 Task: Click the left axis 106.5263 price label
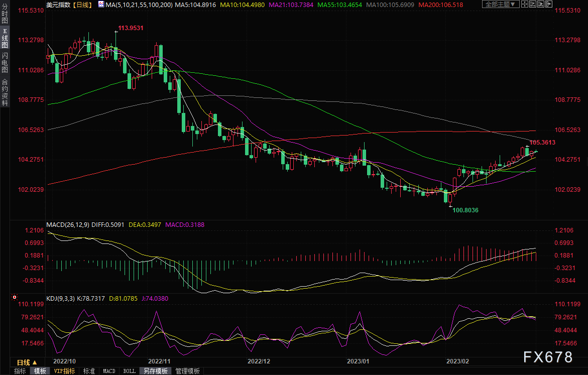click(31, 130)
